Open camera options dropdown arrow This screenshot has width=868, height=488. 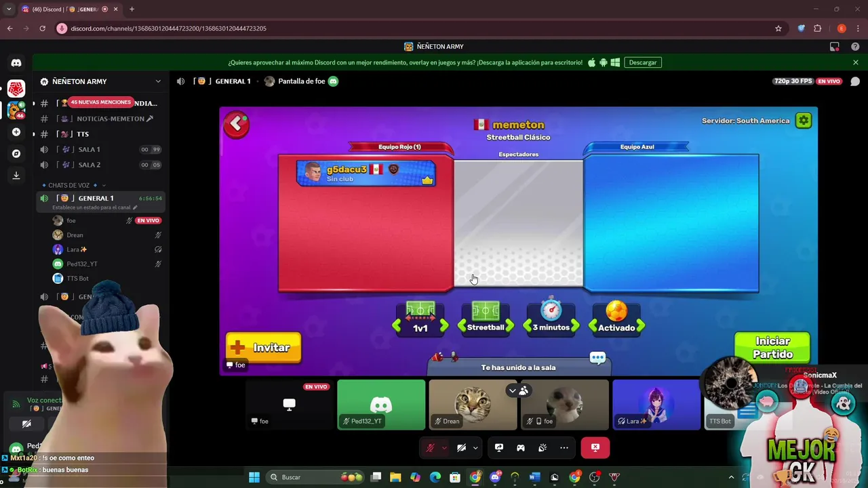(x=475, y=448)
